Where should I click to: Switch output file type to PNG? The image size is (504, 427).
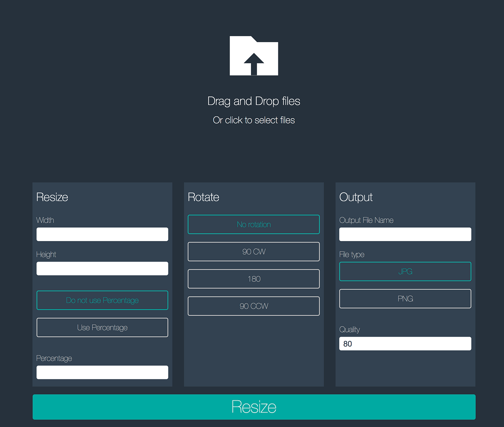[405, 298]
